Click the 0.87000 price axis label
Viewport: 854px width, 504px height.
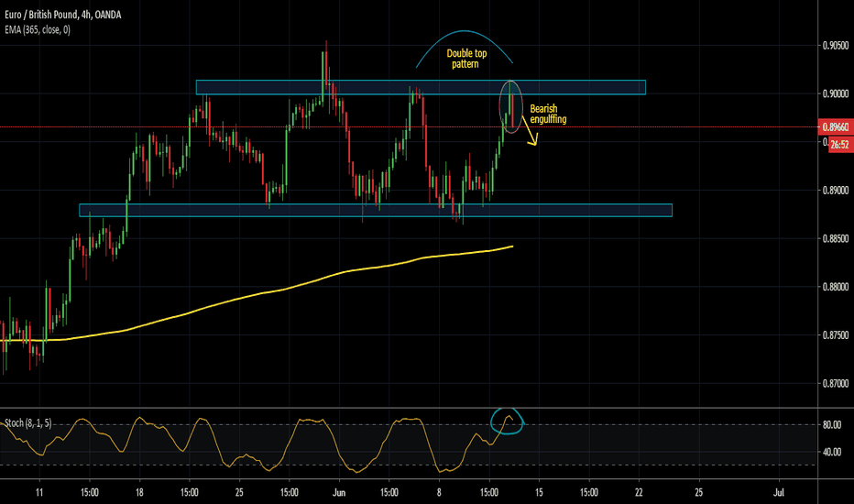click(836, 384)
